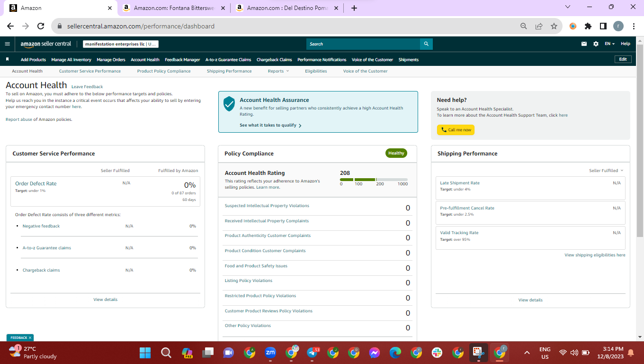Open Slack from the taskbar
The height and width of the screenshot is (364, 644).
[437, 353]
